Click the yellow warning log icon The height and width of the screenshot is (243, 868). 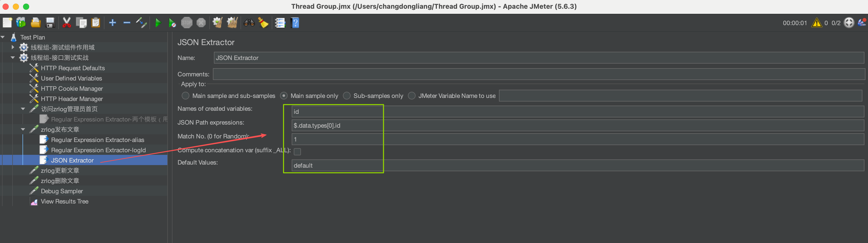coord(817,23)
